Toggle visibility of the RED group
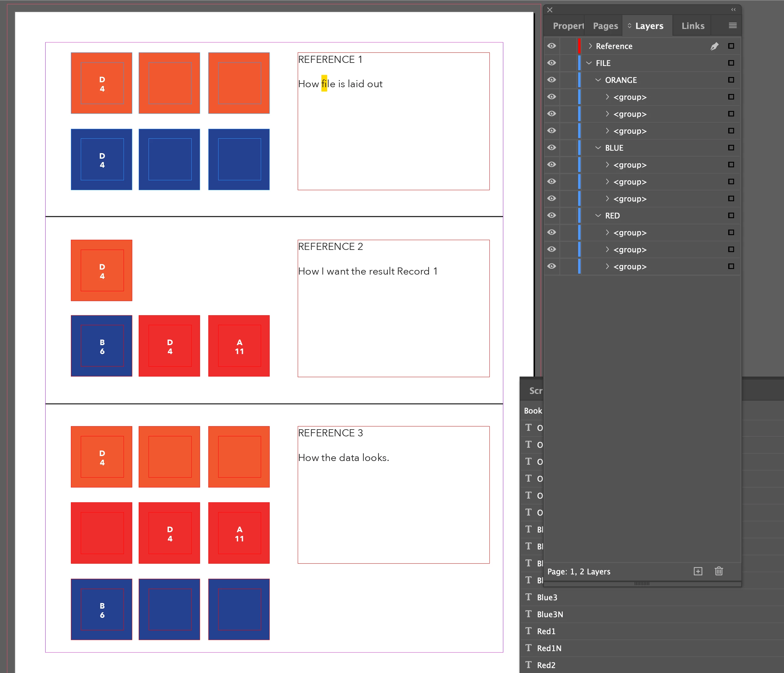This screenshot has height=673, width=784. (x=552, y=215)
